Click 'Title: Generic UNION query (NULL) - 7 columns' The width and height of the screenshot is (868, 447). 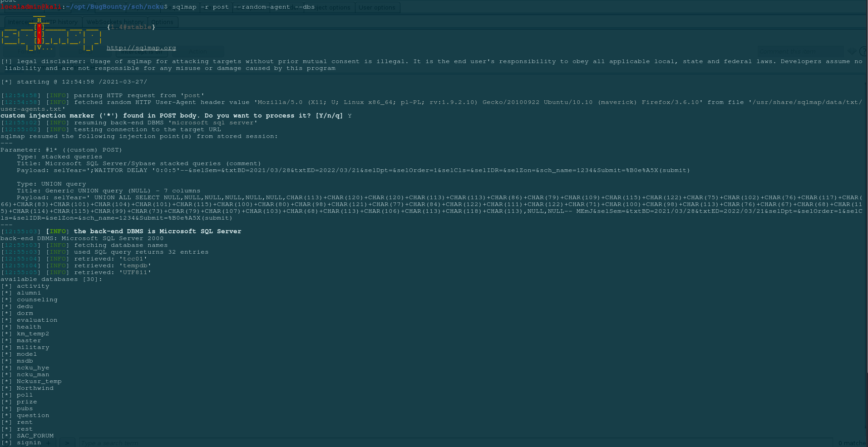pos(108,191)
